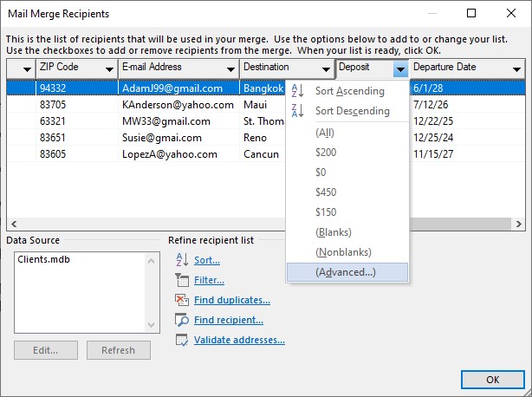Screen dimensions: 532x397
Task: Click the Validate addresses... link
Action: 239,340
